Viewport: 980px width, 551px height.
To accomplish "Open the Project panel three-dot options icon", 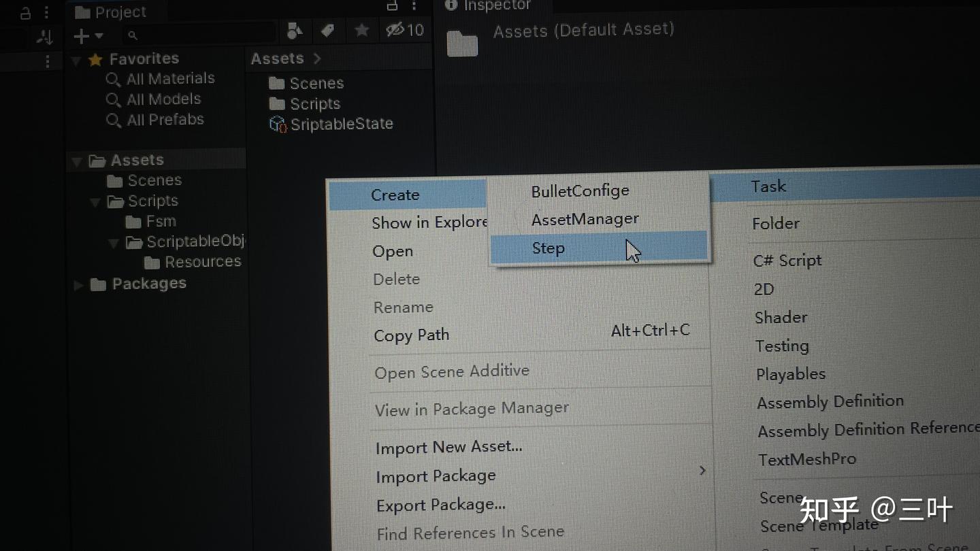I will (414, 5).
